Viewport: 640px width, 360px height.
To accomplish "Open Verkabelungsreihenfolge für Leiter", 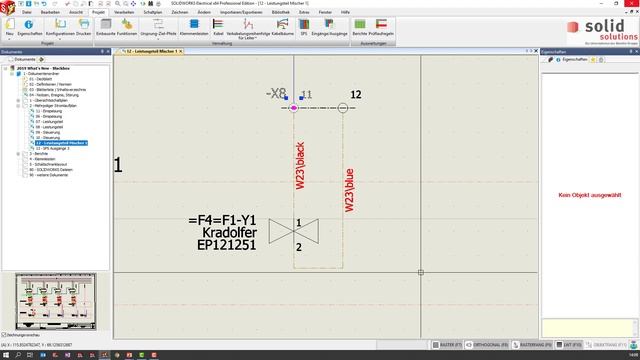I will (x=248, y=29).
